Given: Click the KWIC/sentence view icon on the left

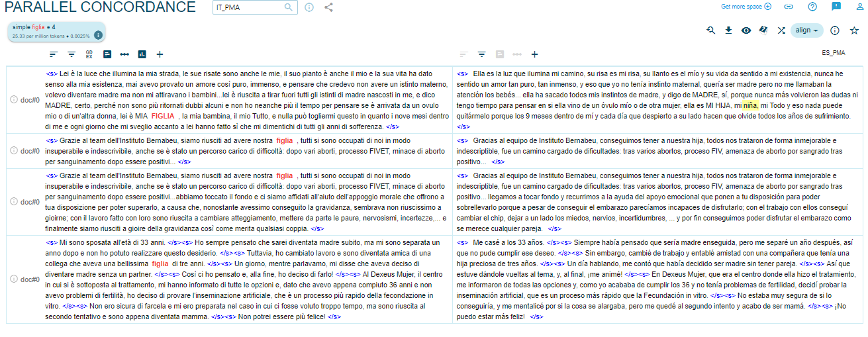Looking at the screenshot, I should (x=107, y=54).
